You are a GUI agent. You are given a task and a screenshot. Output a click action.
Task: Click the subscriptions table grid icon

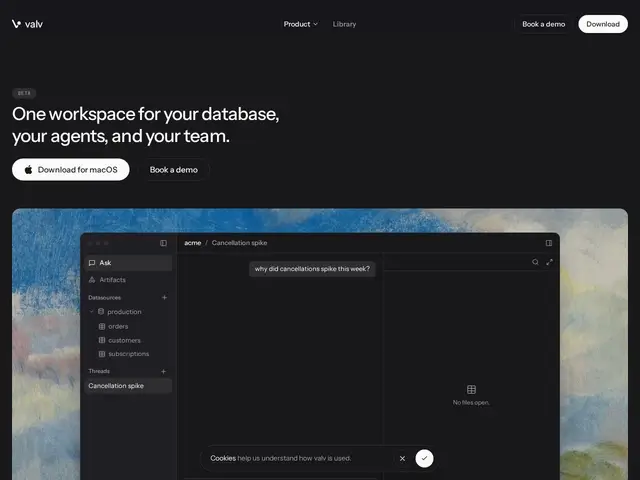pyautogui.click(x=102, y=354)
